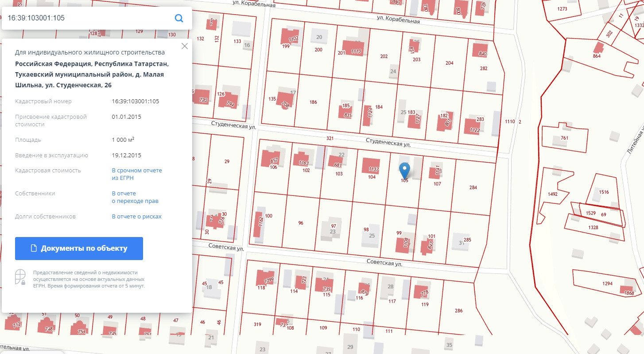The width and height of the screenshot is (644, 354).
Task: Select parcel 283 on the map
Action: (x=480, y=119)
